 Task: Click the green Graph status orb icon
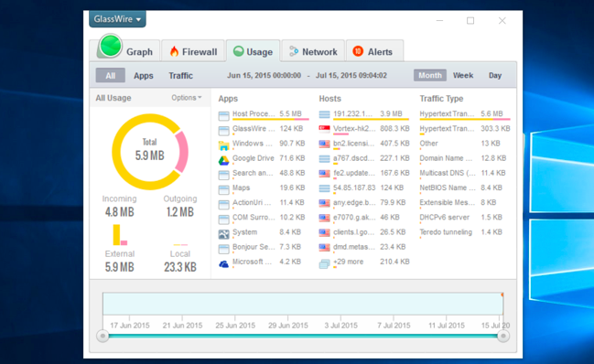[110, 46]
